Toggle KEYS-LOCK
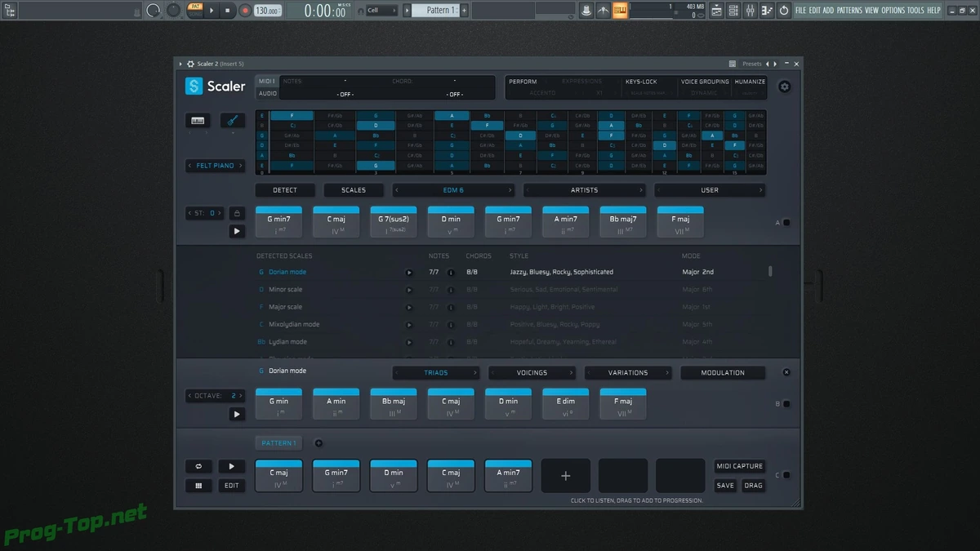Image resolution: width=980 pixels, height=551 pixels. [641, 82]
